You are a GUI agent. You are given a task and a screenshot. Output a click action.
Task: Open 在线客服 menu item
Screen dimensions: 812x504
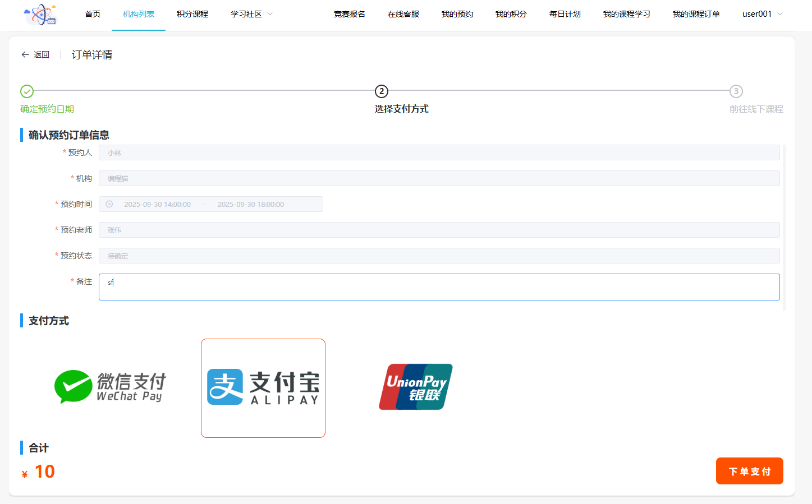(x=403, y=14)
